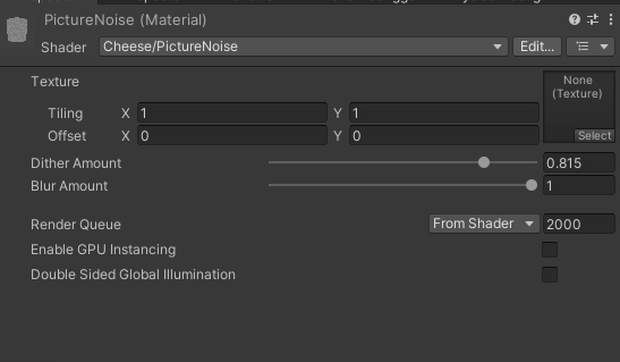Viewport: 620px width, 362px height.
Task: Click the Tiling X input field
Action: click(x=232, y=113)
